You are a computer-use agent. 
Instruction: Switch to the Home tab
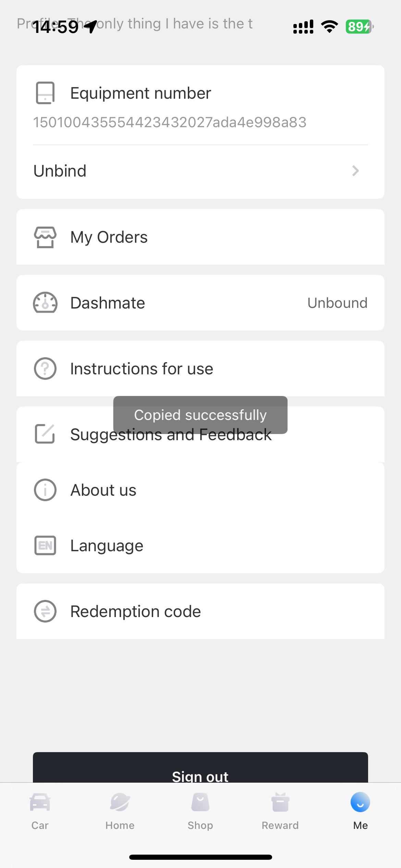coord(120,811)
